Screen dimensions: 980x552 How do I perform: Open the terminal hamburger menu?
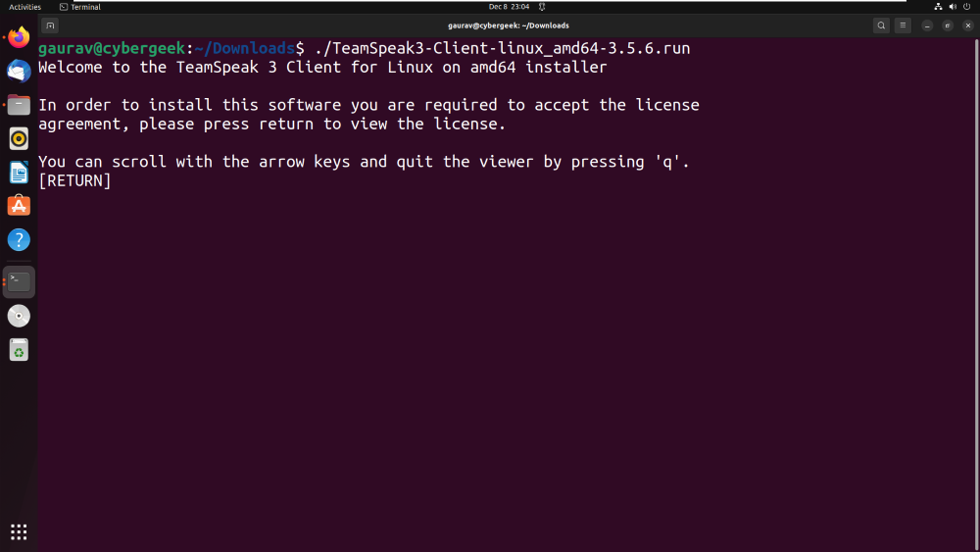(x=903, y=25)
